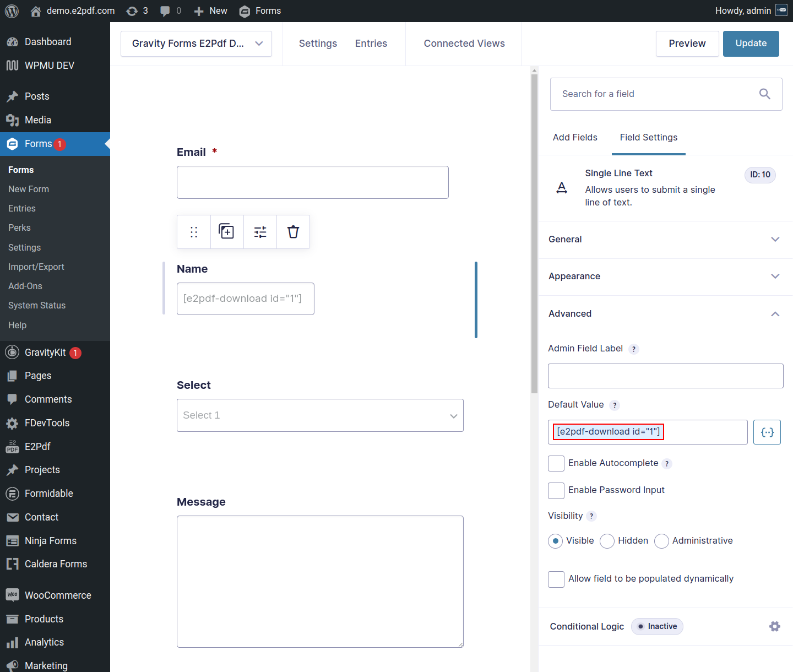Select Hidden visibility radio button
Screen dimensions: 793x672
(607, 541)
